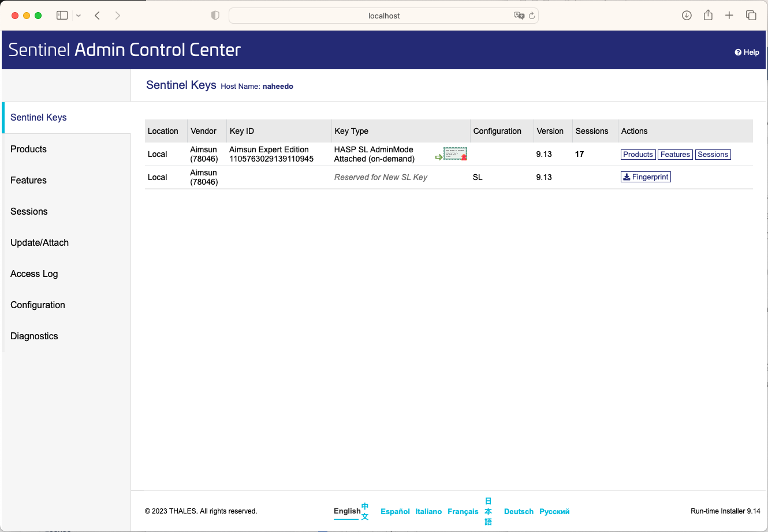Open a new tab with plus icon
Image resolution: width=768 pixels, height=532 pixels.
tap(729, 16)
